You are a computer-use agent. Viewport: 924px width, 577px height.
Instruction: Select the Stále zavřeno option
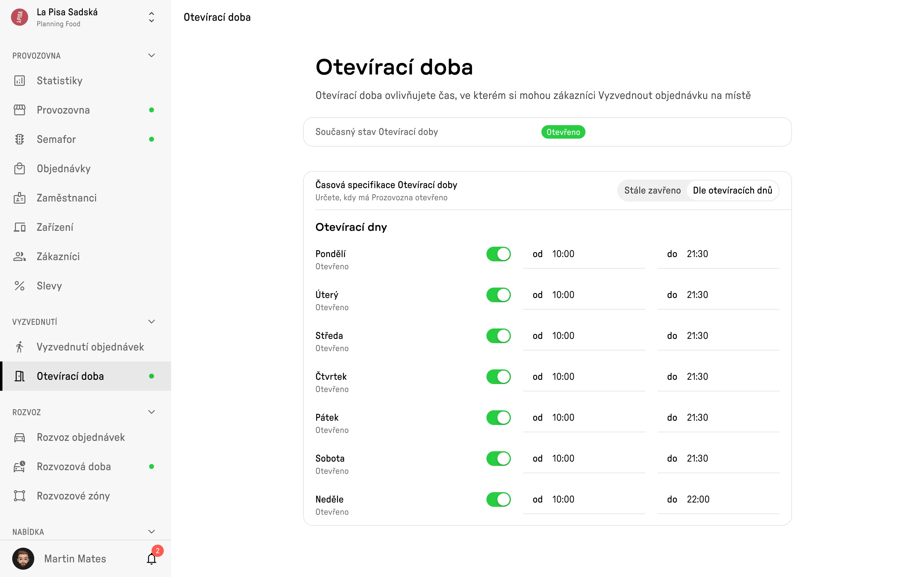pos(652,191)
